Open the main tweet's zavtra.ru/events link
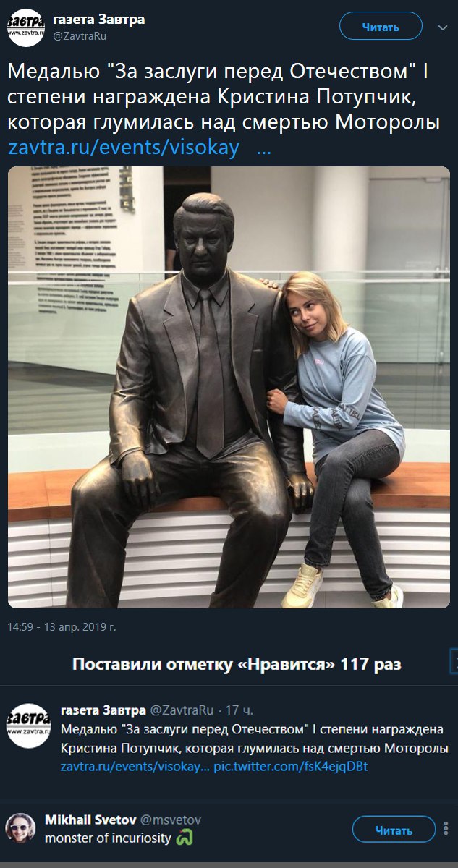The height and width of the screenshot is (868, 458). point(124,148)
